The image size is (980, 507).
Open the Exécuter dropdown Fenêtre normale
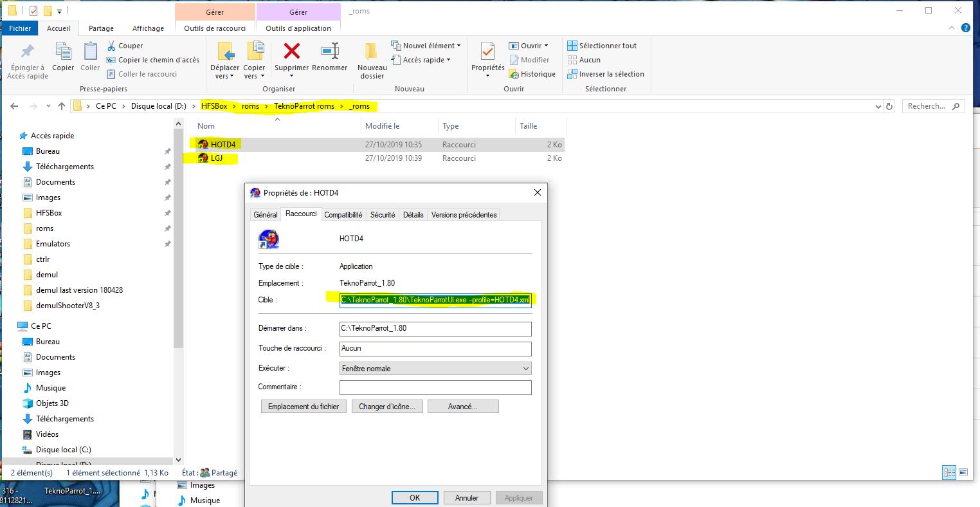pos(435,369)
